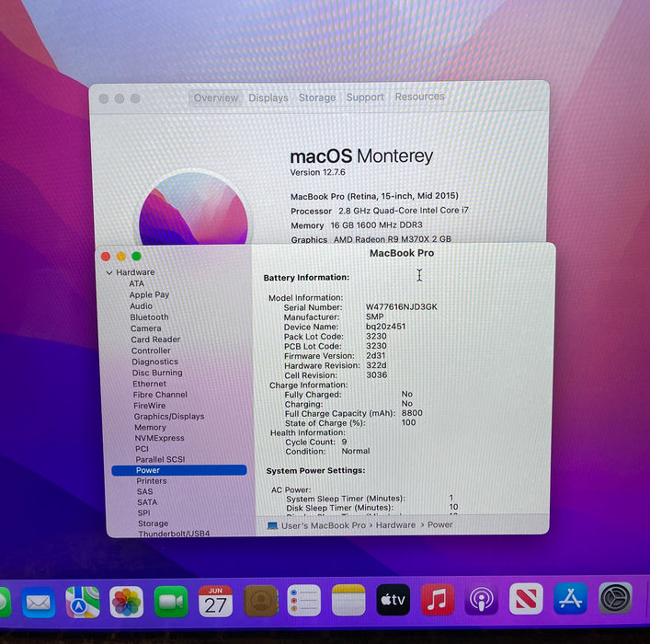Select ATA in the Hardware list
The image size is (650, 644).
pyautogui.click(x=136, y=283)
